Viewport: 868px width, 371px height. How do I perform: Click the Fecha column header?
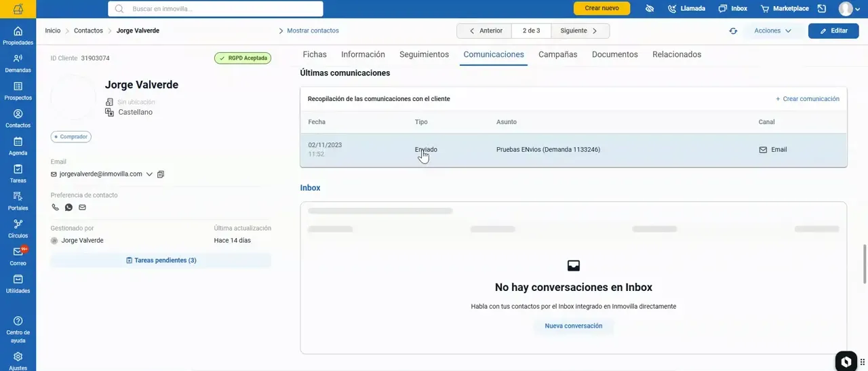tap(317, 122)
